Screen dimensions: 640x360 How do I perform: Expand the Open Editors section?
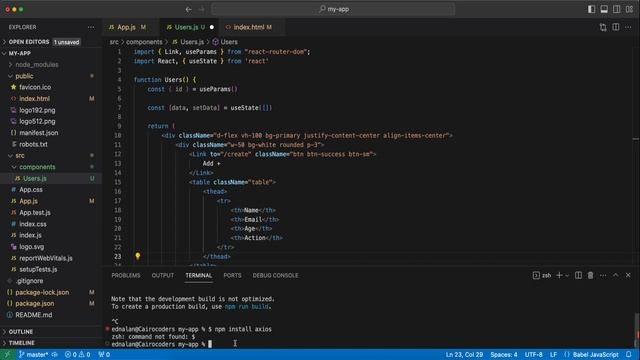coord(29,42)
